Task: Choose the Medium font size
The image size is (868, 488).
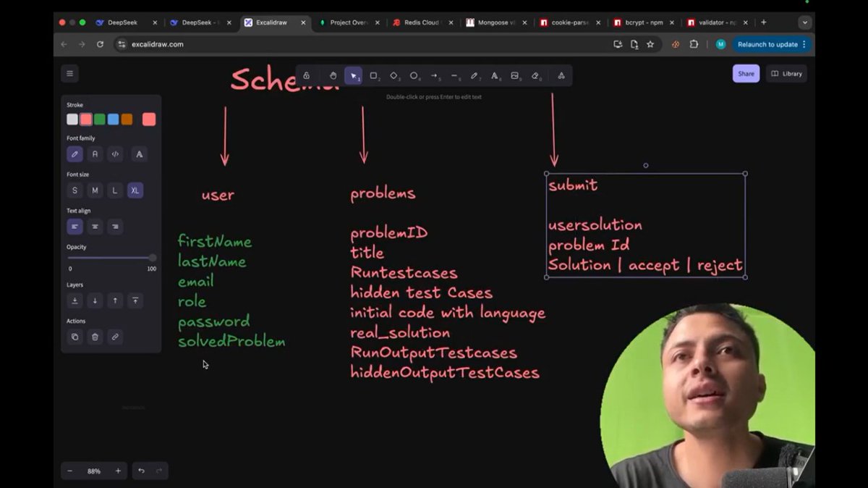Action: (x=95, y=190)
